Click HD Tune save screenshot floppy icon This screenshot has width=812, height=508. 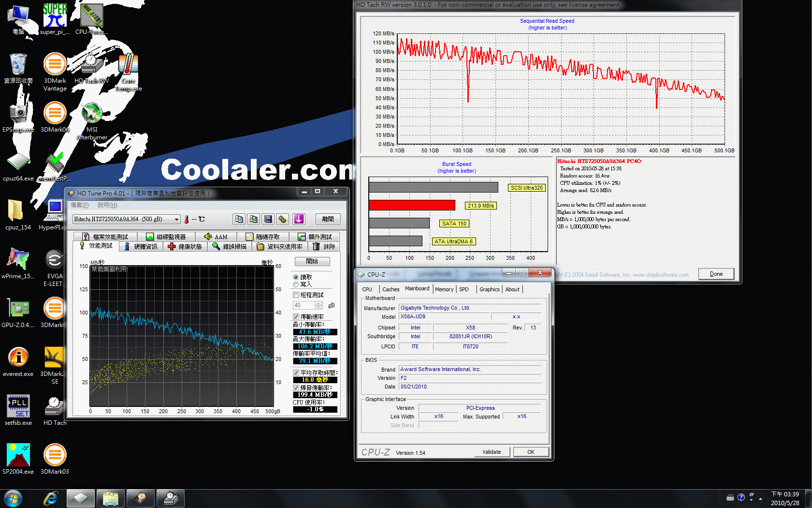click(268, 219)
